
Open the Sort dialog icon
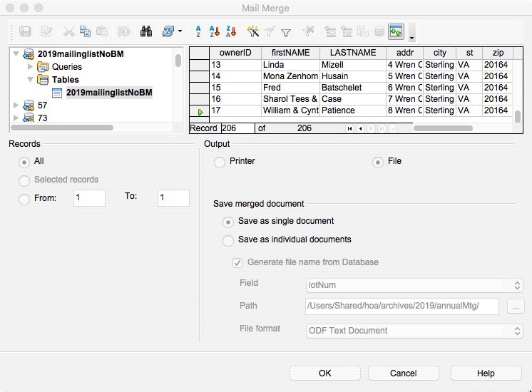click(198, 31)
